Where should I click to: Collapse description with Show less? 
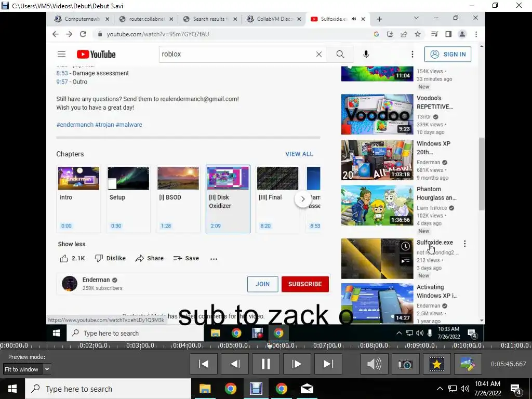[72, 244]
